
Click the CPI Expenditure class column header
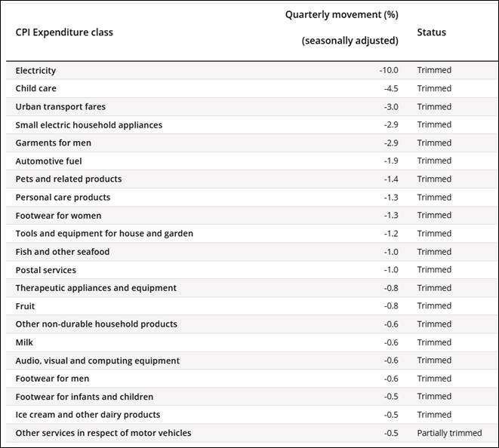64,32
